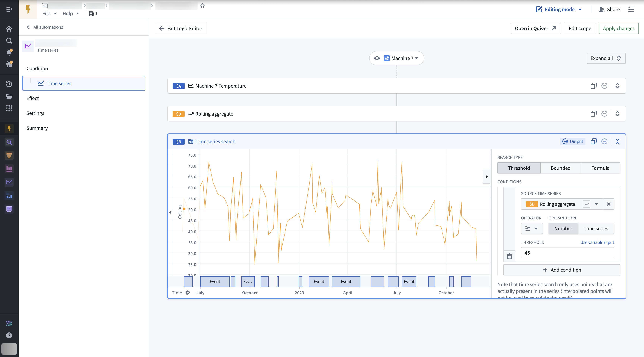Open the purple bar chart app icon
644x357 pixels.
[9, 169]
